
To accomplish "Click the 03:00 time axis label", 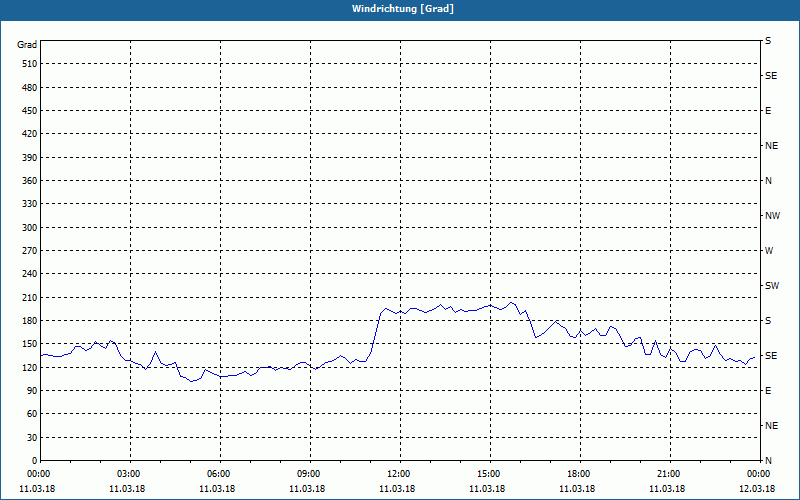I will pos(131,474).
